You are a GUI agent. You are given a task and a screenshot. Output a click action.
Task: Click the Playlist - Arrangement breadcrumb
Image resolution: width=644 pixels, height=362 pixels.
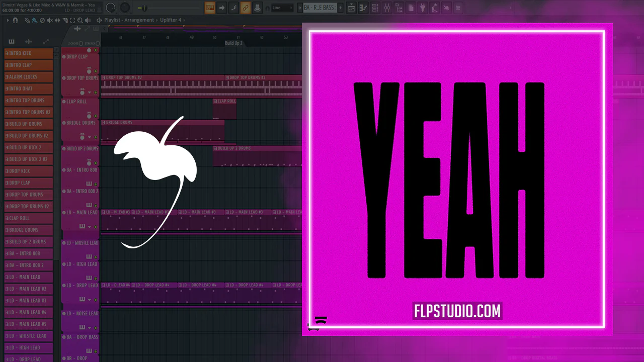pyautogui.click(x=129, y=20)
